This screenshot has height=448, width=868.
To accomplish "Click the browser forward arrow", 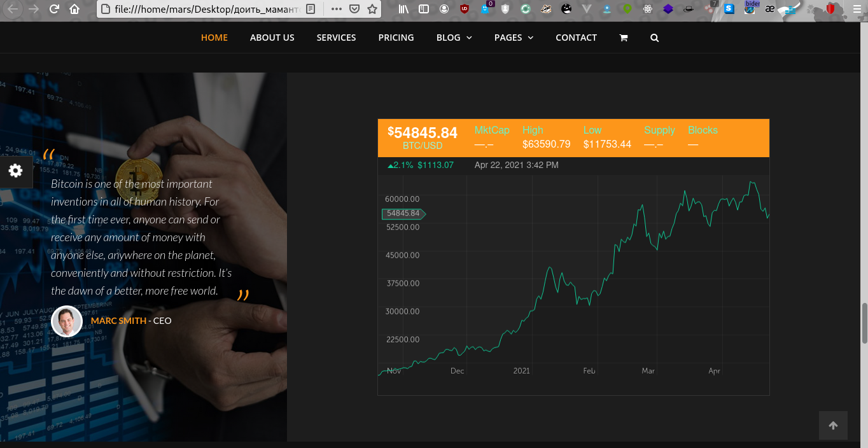I will [x=34, y=9].
